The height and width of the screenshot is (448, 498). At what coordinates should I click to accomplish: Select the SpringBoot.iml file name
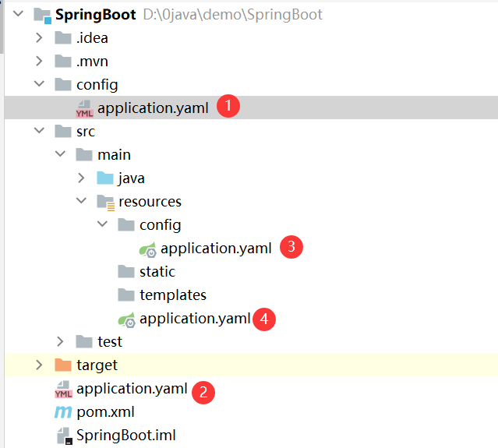coord(125,436)
